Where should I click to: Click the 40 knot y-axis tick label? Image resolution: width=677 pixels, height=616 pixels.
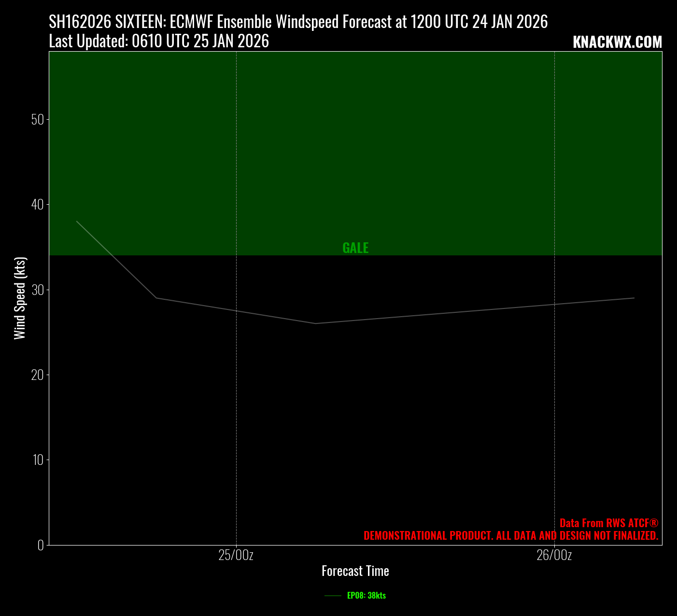coord(38,205)
